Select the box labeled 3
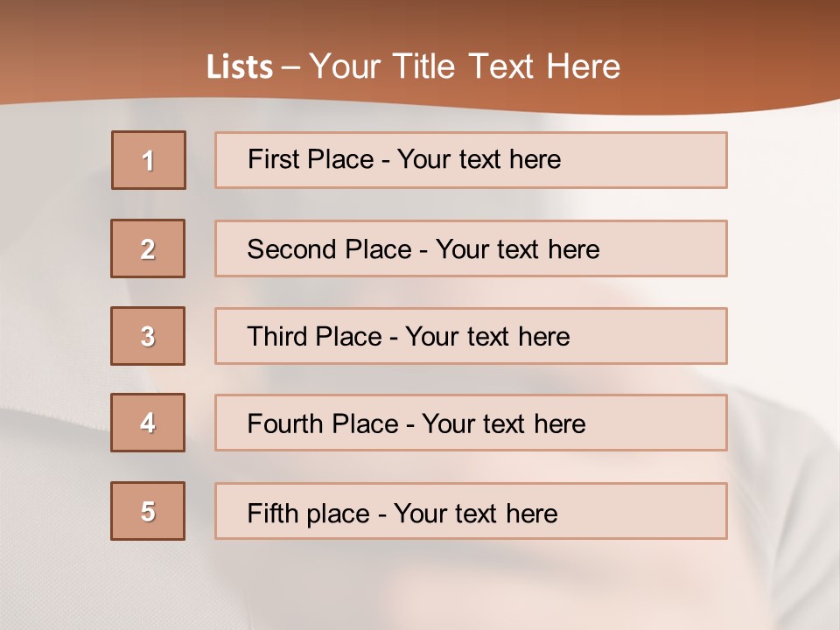The height and width of the screenshot is (630, 840). 148,336
